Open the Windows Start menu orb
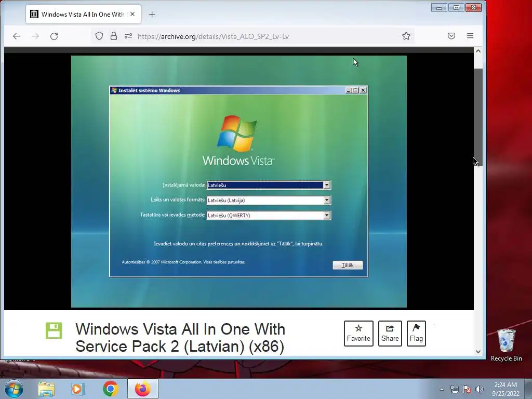 click(14, 389)
